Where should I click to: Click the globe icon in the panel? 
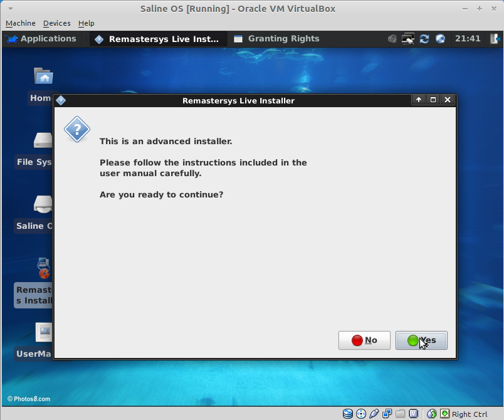coord(440,39)
